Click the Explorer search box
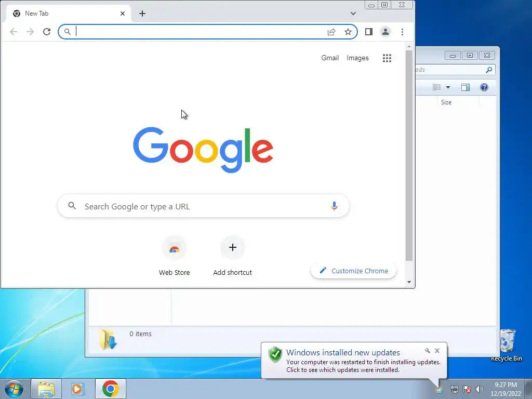Viewport: 532px width, 399px height. pos(454,70)
